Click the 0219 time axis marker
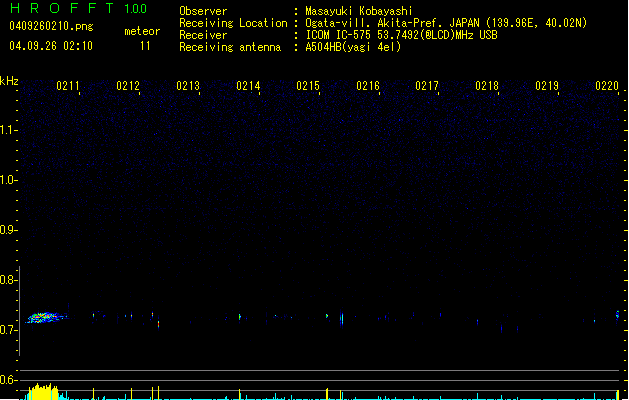Viewport: 629px width, 400px height. (x=547, y=86)
